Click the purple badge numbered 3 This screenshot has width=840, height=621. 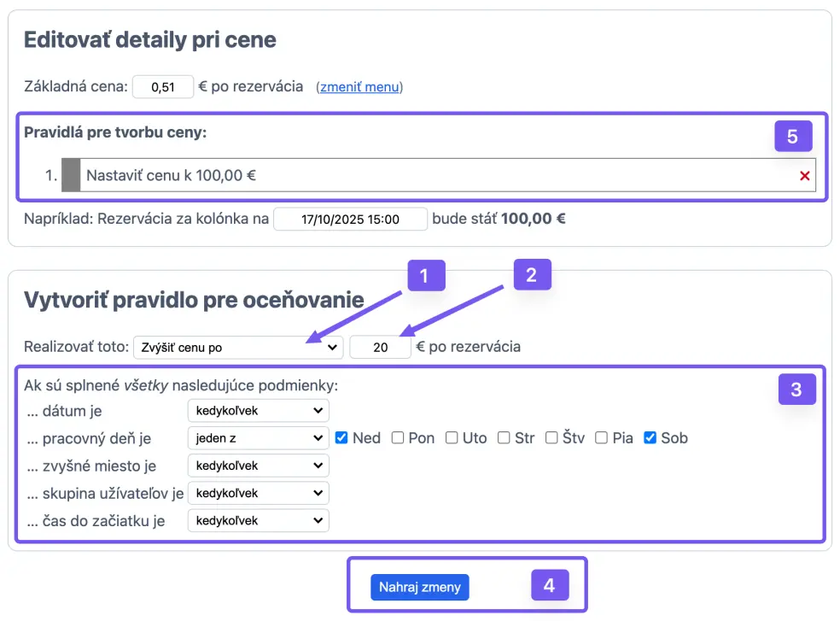pyautogui.click(x=796, y=390)
